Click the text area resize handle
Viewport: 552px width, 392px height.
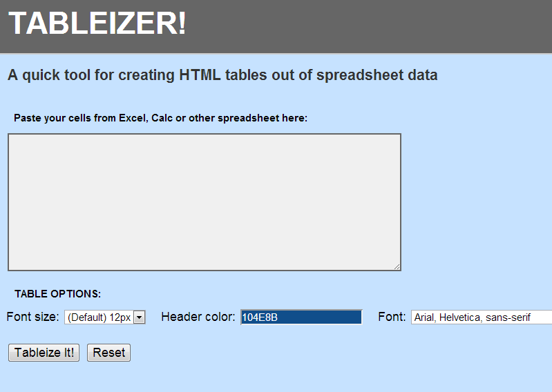coord(397,266)
